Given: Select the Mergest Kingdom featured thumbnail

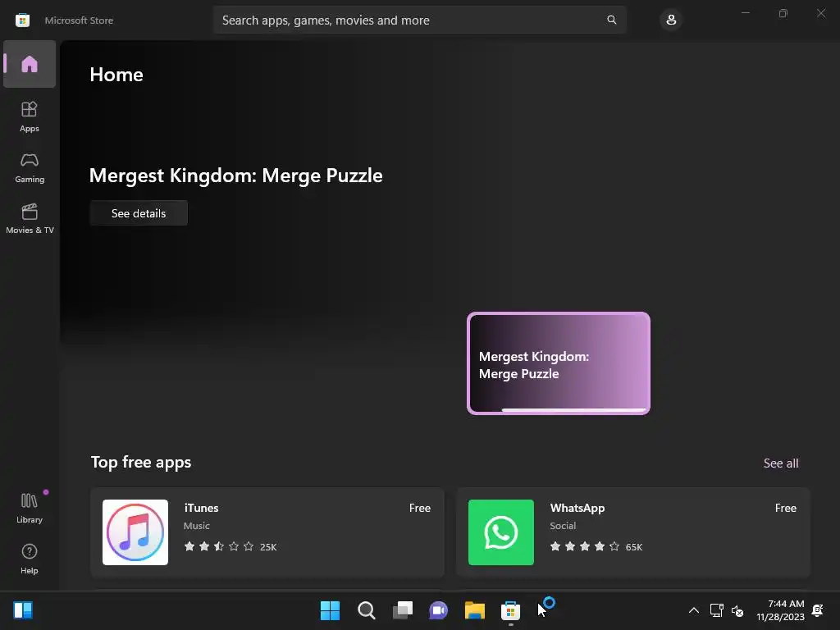Looking at the screenshot, I should [559, 363].
